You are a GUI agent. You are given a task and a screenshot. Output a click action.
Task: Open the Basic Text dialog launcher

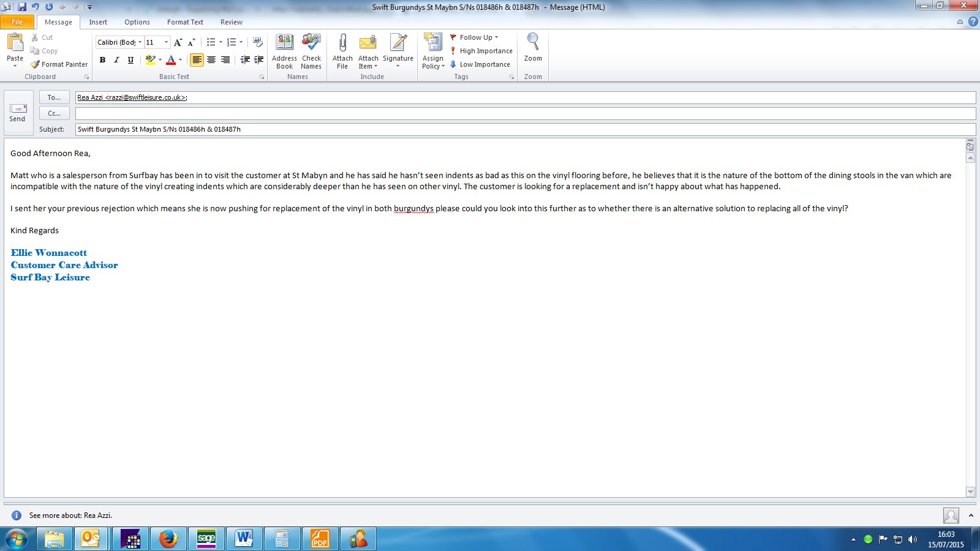262,77
